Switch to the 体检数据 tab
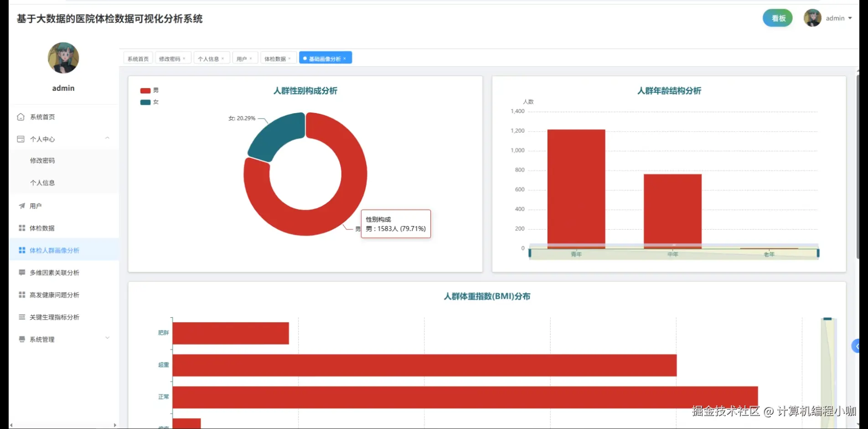868x429 pixels. [275, 59]
